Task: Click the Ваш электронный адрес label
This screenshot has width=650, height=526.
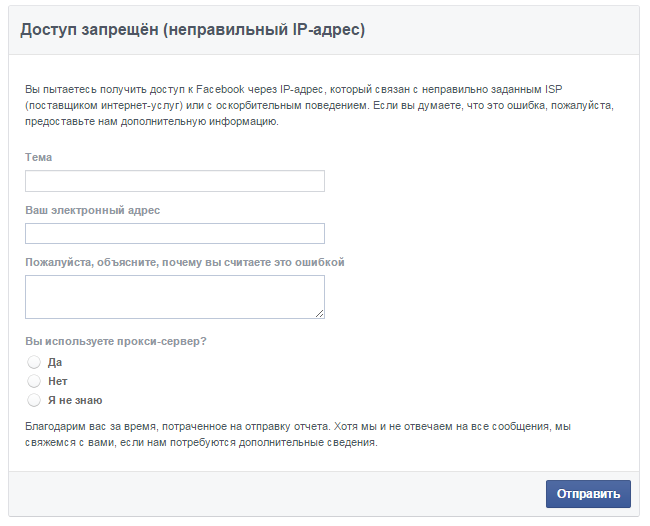Action: pos(92,210)
